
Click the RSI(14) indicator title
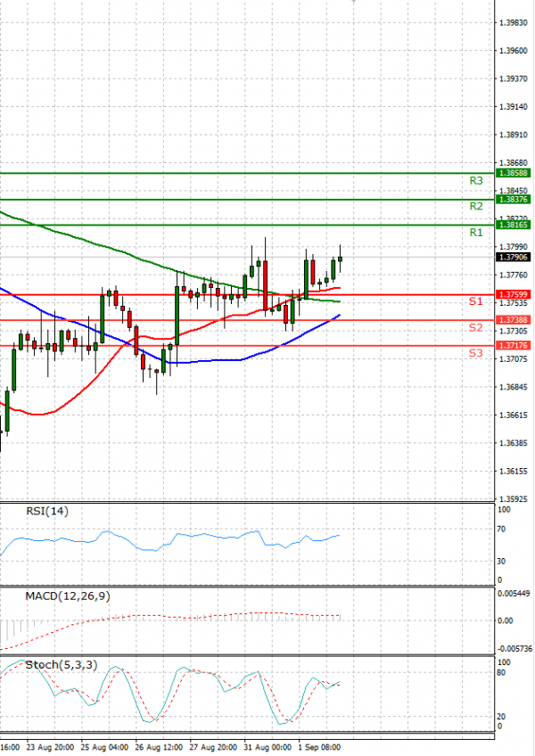(x=46, y=511)
